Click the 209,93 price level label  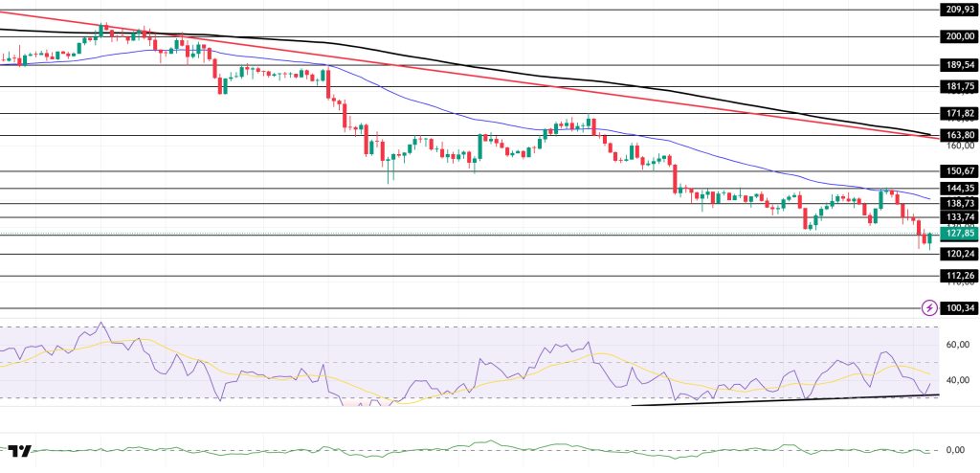pos(958,10)
